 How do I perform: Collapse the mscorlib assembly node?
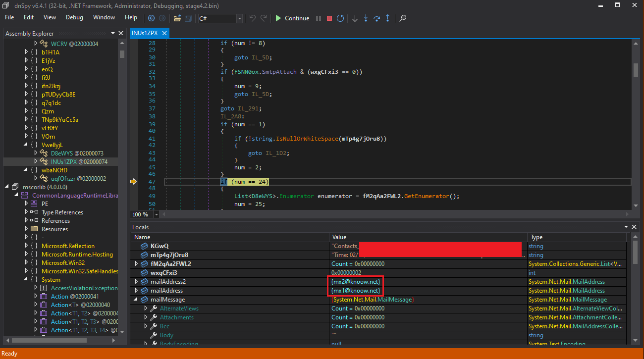[7, 187]
